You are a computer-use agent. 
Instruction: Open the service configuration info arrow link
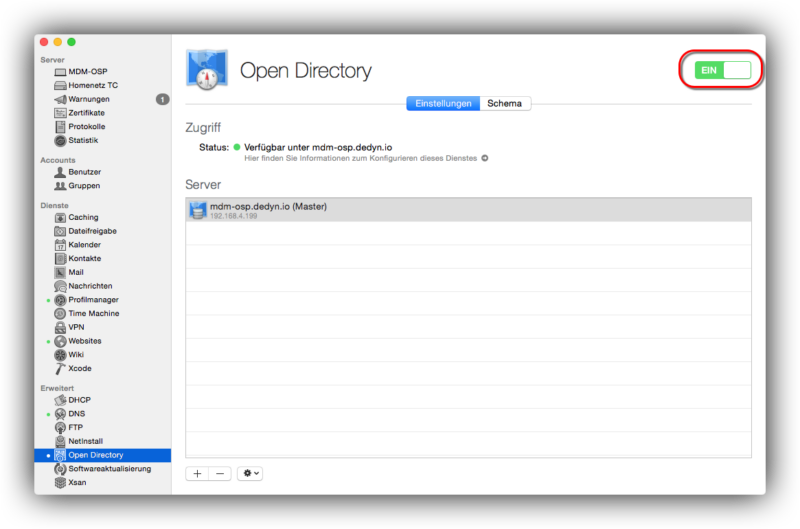click(x=484, y=158)
